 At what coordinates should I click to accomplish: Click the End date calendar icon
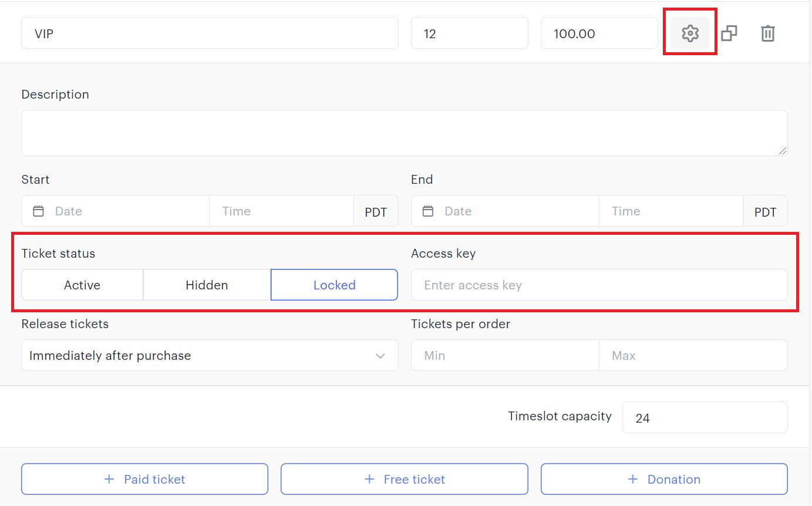(428, 211)
